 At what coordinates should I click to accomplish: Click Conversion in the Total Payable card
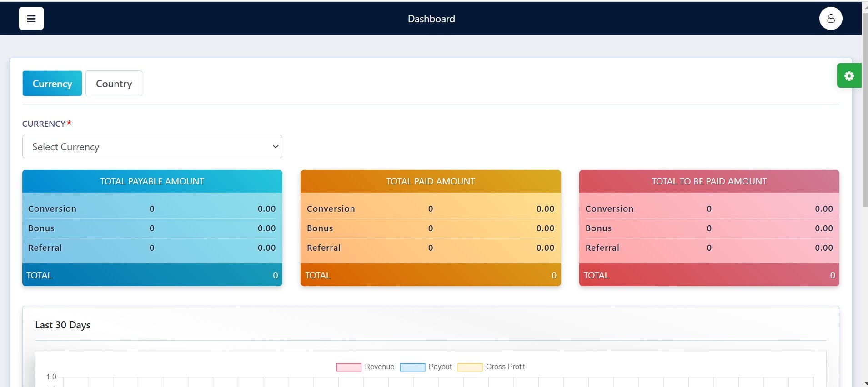pos(52,208)
